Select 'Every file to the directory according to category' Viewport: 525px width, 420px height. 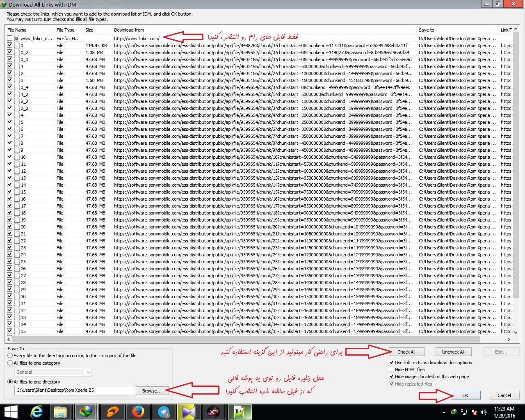coord(10,356)
